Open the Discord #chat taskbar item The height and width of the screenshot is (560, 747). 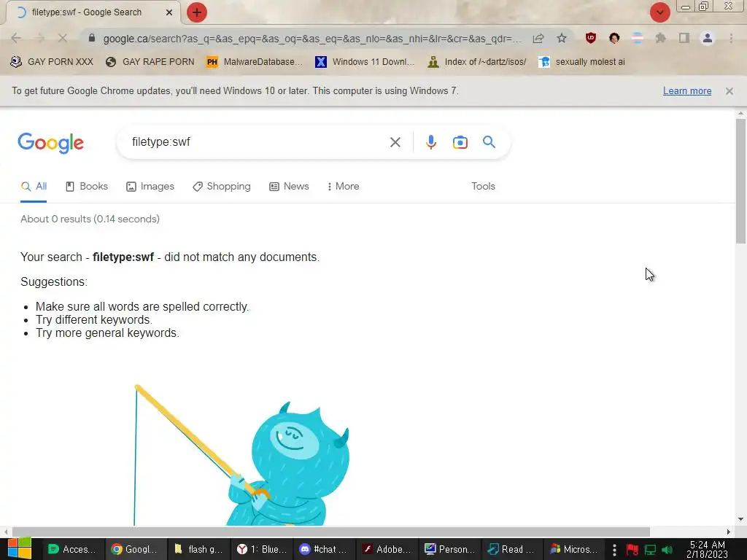(x=324, y=549)
